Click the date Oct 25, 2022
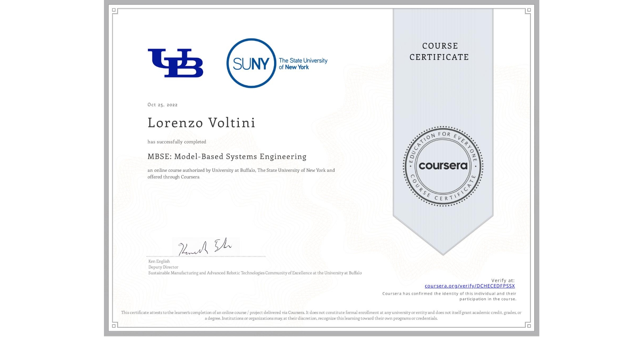The width and height of the screenshot is (644, 337). coord(162,105)
